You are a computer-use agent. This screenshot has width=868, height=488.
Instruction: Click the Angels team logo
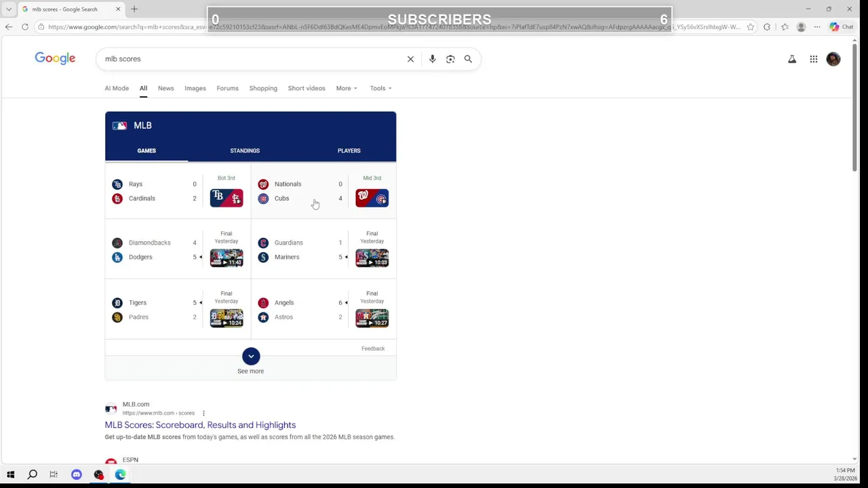pos(263,303)
